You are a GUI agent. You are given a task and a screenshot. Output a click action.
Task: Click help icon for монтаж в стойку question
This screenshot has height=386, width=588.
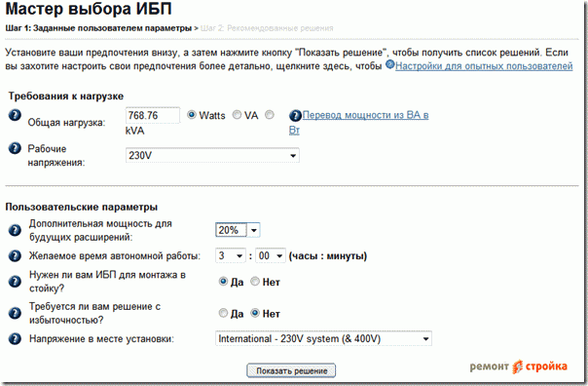pos(15,282)
